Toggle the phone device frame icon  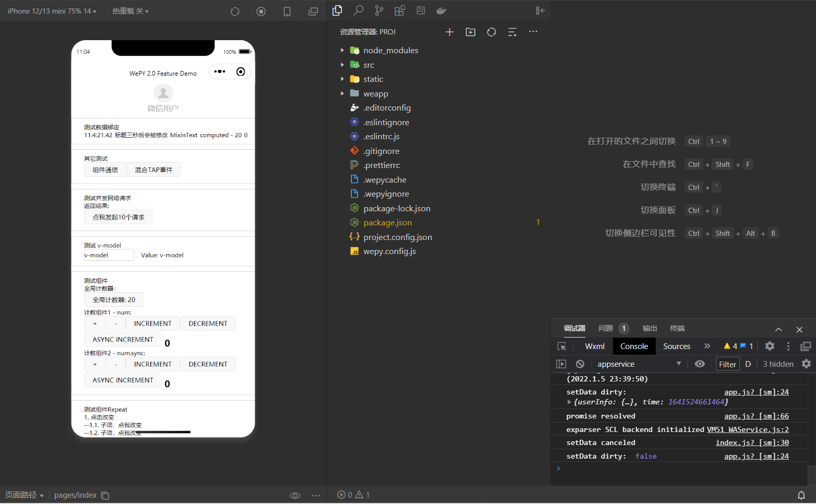[x=287, y=11]
